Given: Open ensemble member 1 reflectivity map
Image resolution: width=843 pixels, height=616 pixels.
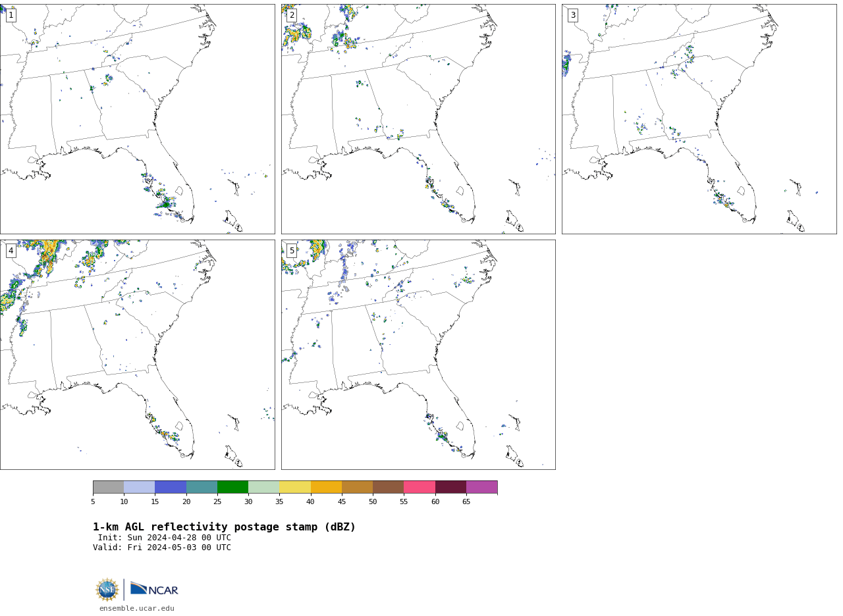Looking at the screenshot, I should (x=137, y=119).
